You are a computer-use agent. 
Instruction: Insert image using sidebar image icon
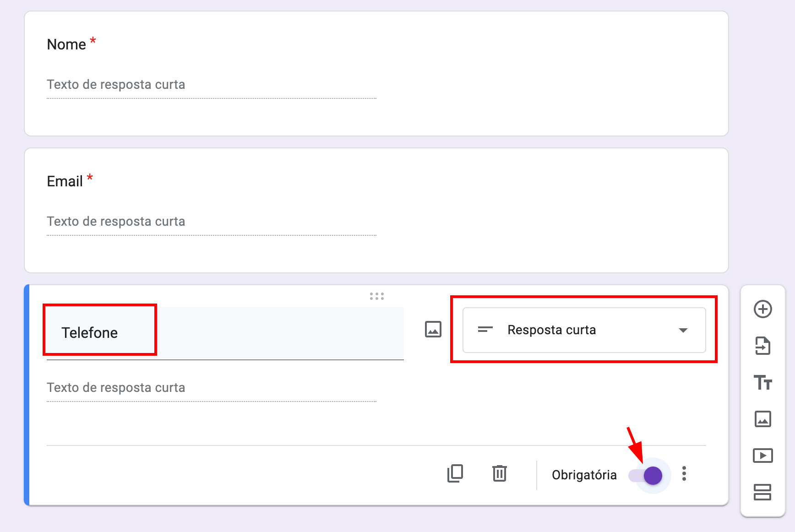tap(762, 419)
